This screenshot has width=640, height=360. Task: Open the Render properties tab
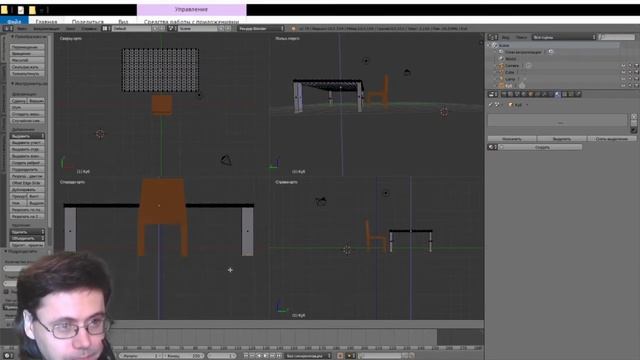(x=504, y=94)
